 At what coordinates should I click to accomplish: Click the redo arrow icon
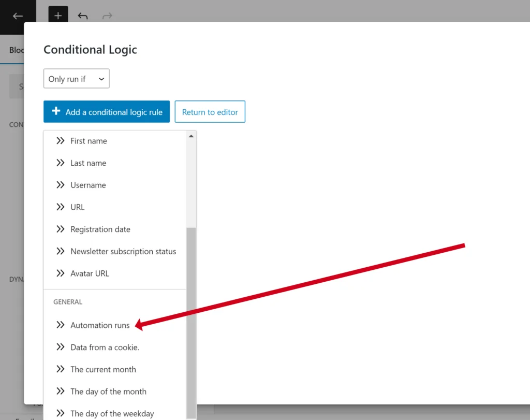107,16
